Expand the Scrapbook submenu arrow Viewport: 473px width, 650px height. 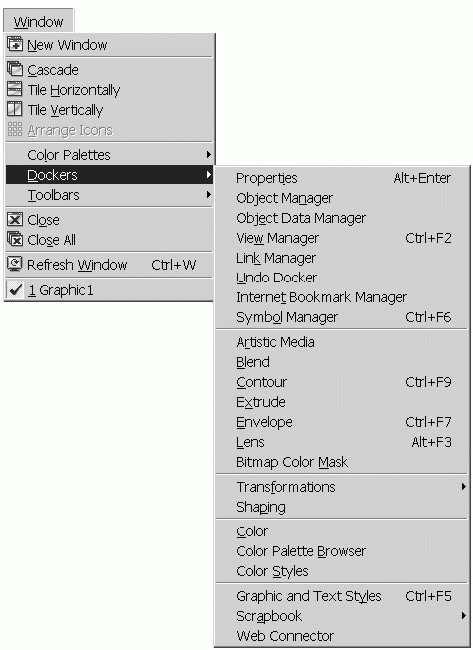(464, 616)
